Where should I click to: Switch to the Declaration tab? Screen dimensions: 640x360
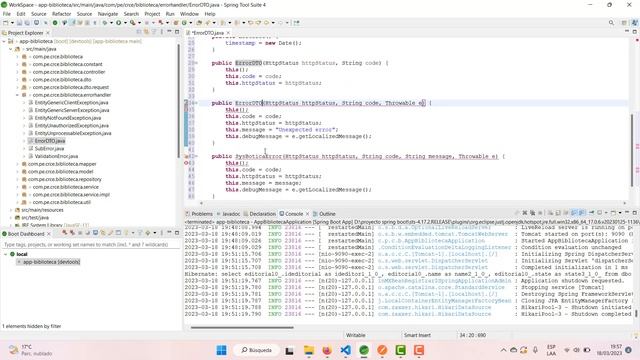pos(260,214)
